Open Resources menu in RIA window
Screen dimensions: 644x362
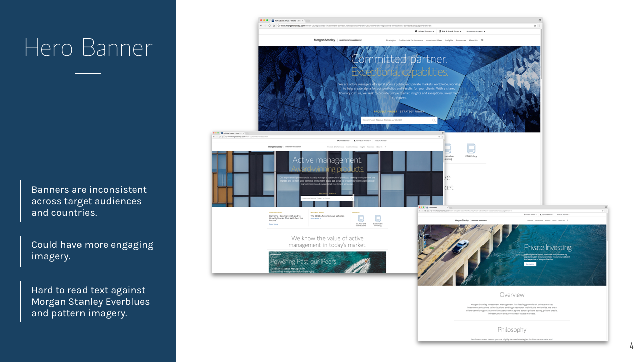click(461, 40)
